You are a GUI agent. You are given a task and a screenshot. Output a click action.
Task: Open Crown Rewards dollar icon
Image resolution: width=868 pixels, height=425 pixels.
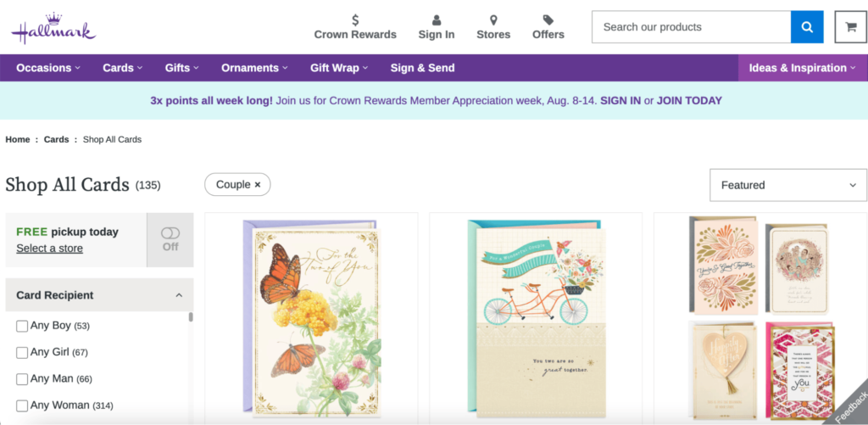[355, 20]
